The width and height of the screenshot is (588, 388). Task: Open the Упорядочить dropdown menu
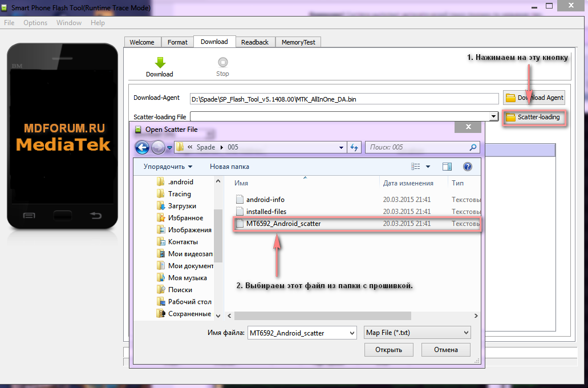click(168, 167)
